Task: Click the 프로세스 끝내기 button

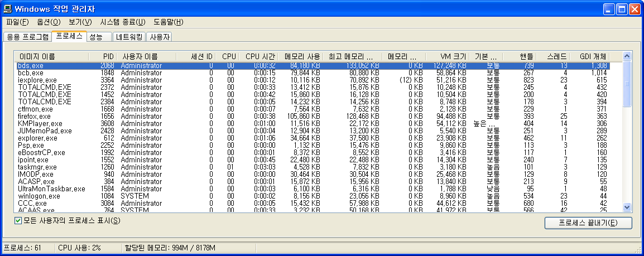Action: [588, 223]
